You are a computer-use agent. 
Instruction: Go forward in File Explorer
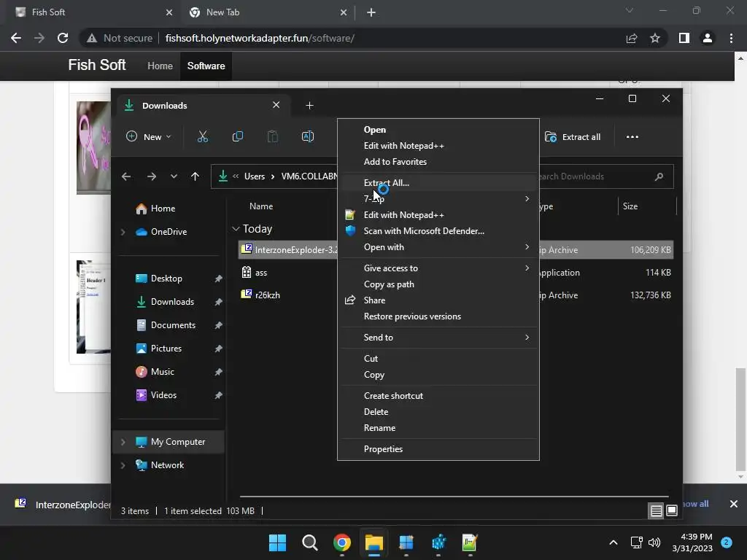pos(152,176)
